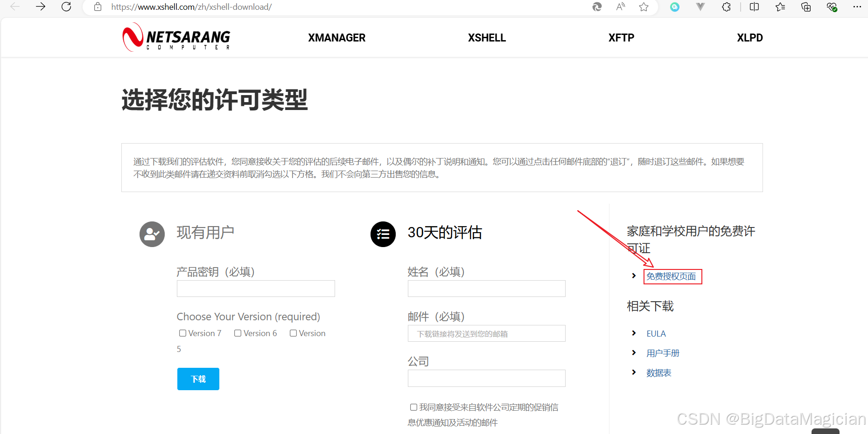Click the green circular extension icon
Viewport: 868px width, 434px height.
(x=675, y=7)
